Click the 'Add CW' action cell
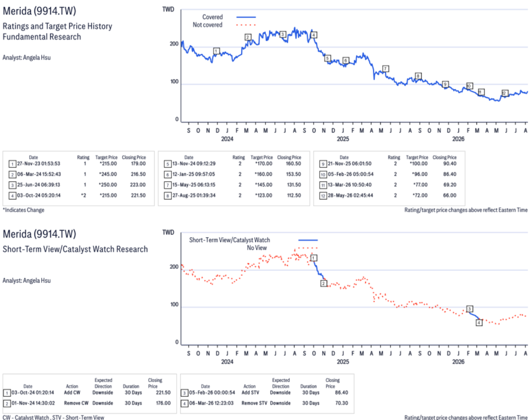Screen dimensions: 530x420 coord(72,392)
